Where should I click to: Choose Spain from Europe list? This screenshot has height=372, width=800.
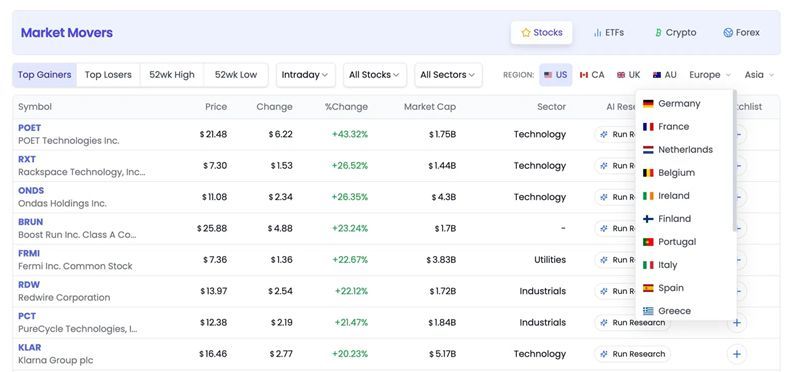coord(684,288)
